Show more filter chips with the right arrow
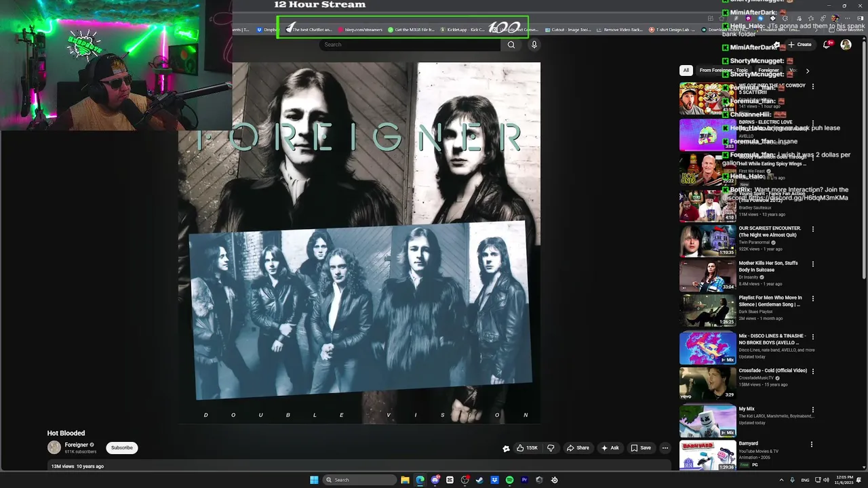This screenshot has width=868, height=488. tap(807, 70)
